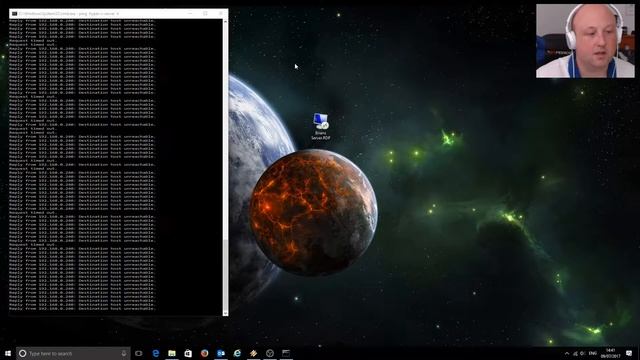Open the Microsoft Store taskbar icon

(188, 353)
